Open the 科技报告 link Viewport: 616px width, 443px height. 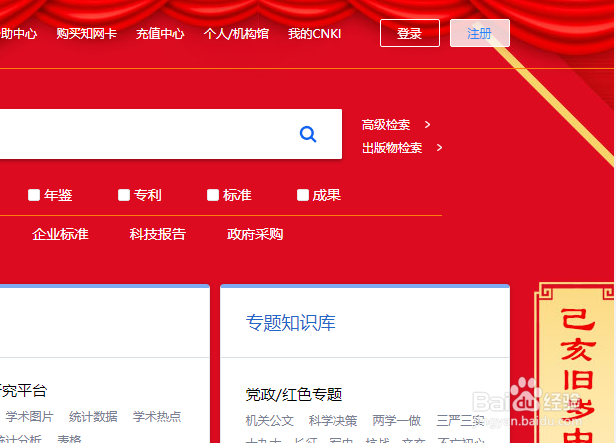[x=158, y=234]
